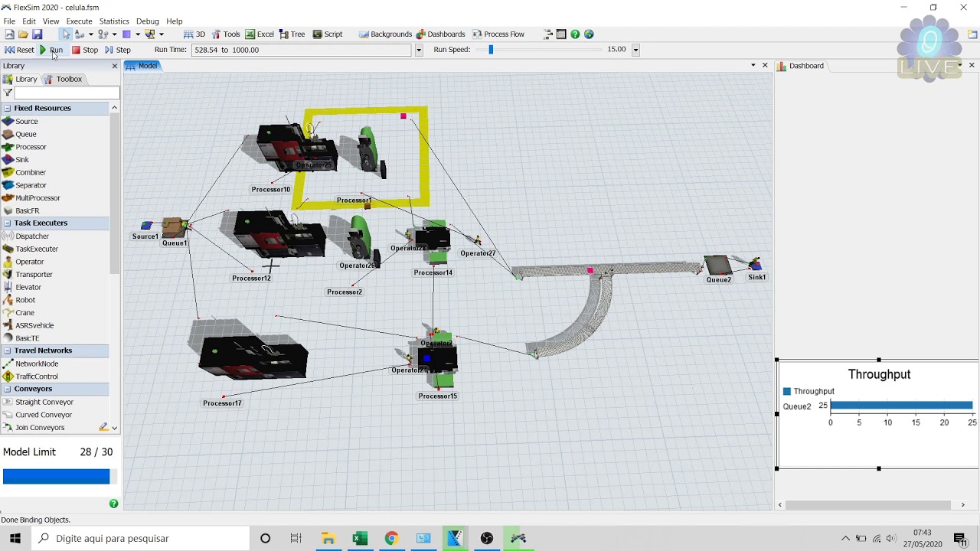This screenshot has width=980, height=551.
Task: Open the Execute menu
Action: [x=79, y=21]
